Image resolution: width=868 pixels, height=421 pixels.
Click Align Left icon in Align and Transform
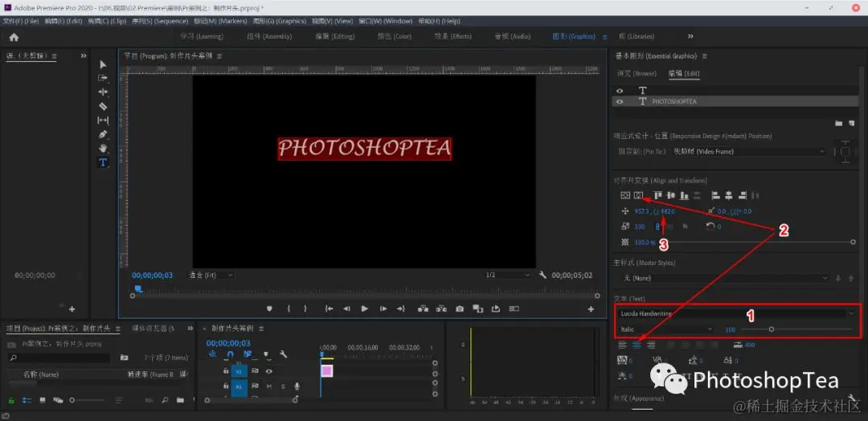(714, 195)
